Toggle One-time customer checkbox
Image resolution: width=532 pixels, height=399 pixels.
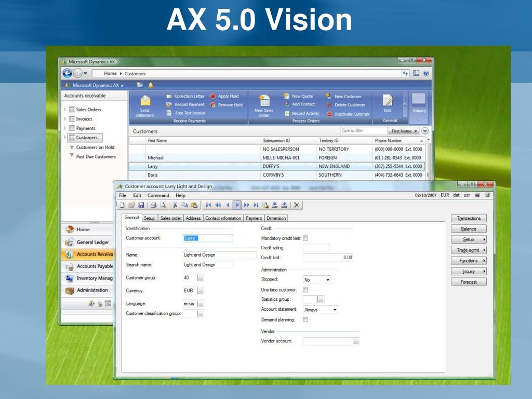point(305,290)
